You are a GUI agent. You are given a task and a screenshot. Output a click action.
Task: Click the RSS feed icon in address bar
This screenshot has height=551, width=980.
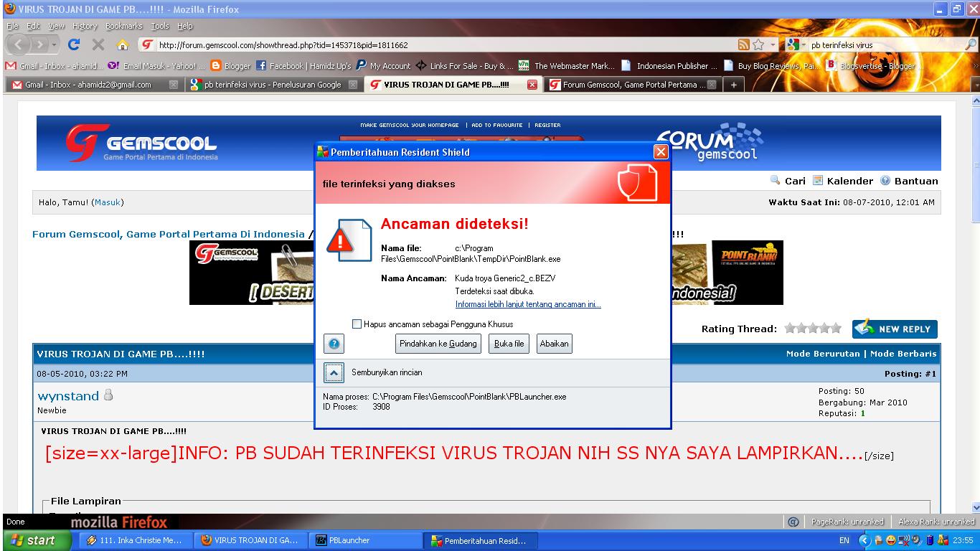click(744, 44)
